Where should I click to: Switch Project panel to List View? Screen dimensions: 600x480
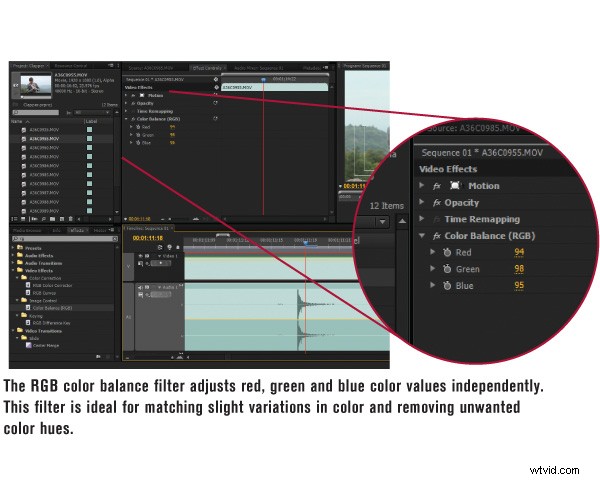15,219
